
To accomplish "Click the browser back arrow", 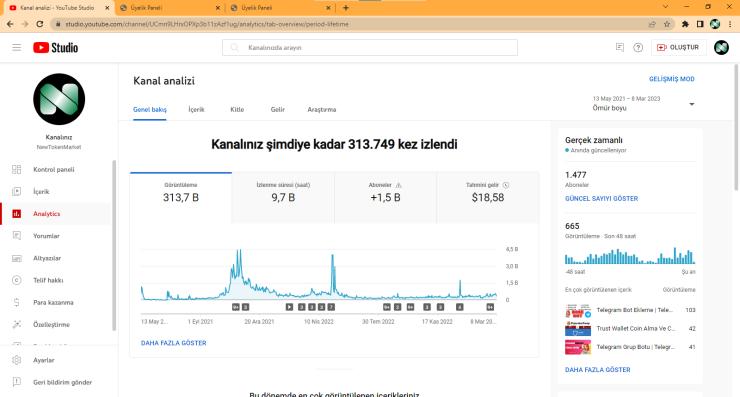I will [x=10, y=24].
